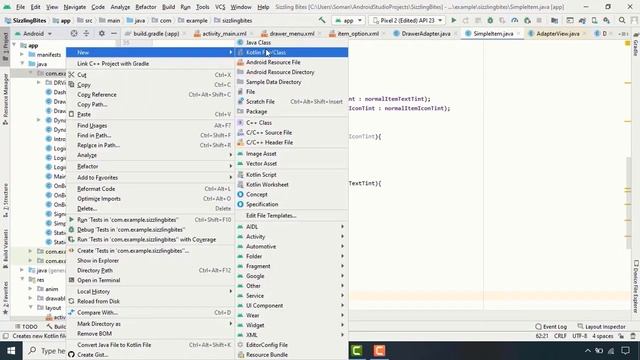Click the editor vertical scrollbar

pyautogui.click(x=629, y=202)
